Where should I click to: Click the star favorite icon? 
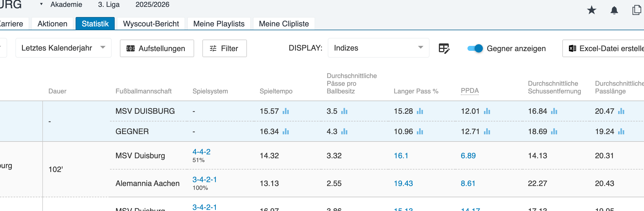pyautogui.click(x=591, y=10)
